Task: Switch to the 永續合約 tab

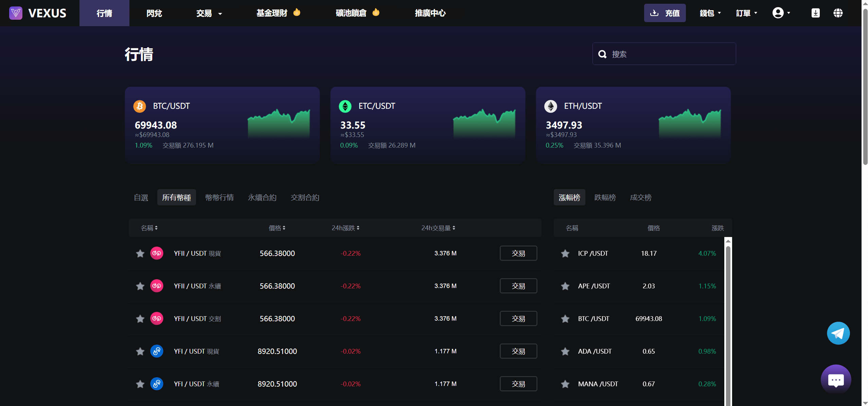Action: coord(262,197)
